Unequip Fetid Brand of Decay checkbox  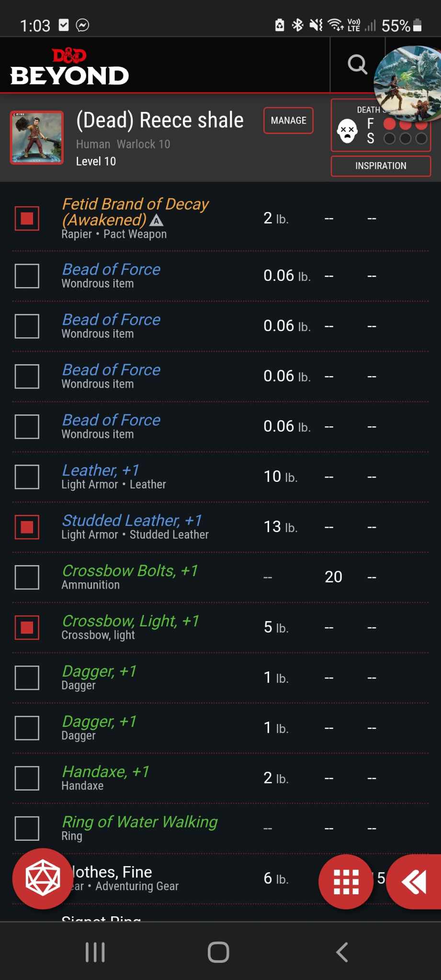[27, 218]
